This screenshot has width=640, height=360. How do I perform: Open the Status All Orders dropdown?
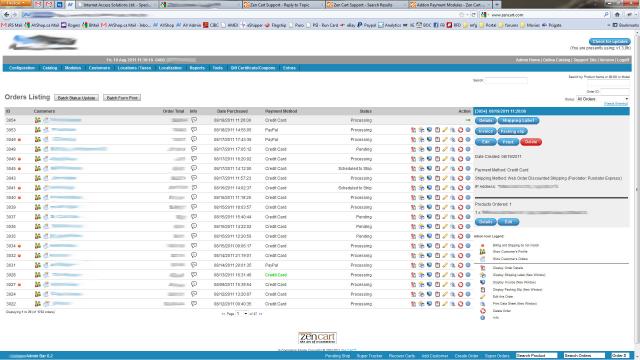[x=602, y=99]
